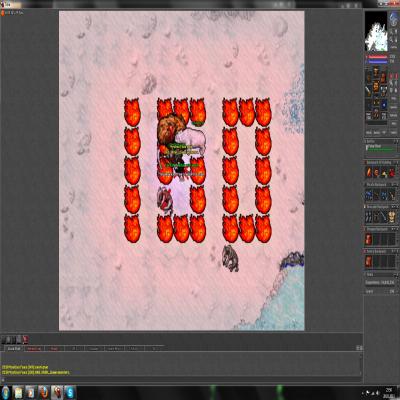Click the armor slot in equipment panel

[x=376, y=87]
